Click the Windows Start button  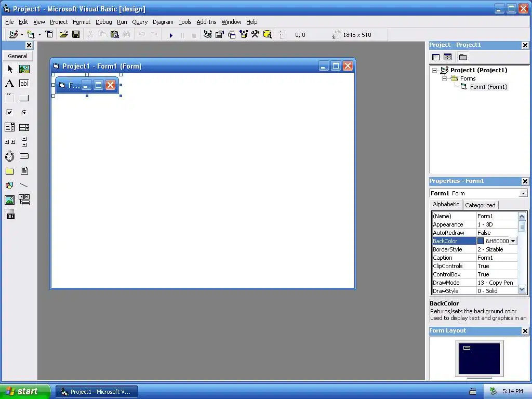(25, 392)
